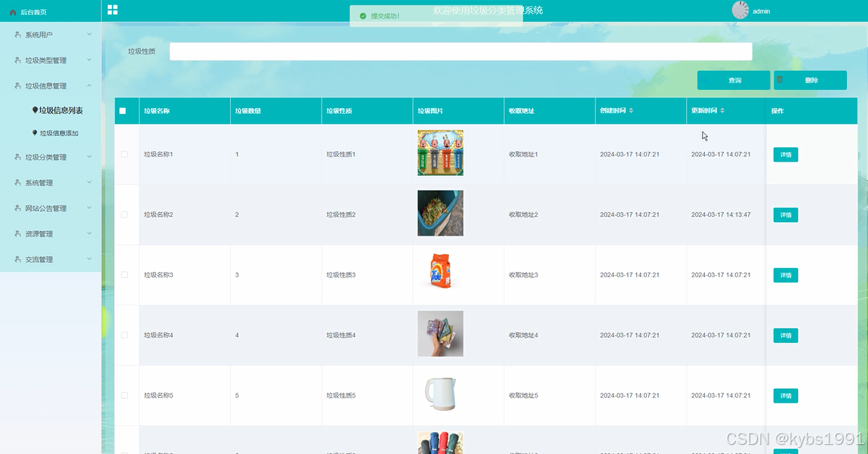This screenshot has height=454, width=868.
Task: Expand the 交流管理 menu chevron
Action: click(x=89, y=259)
